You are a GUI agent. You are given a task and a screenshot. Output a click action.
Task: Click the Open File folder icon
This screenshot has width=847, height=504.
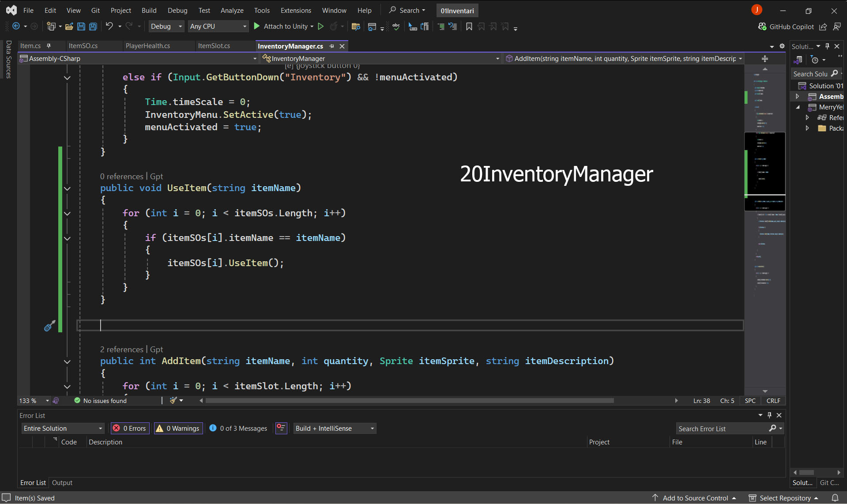(x=69, y=26)
